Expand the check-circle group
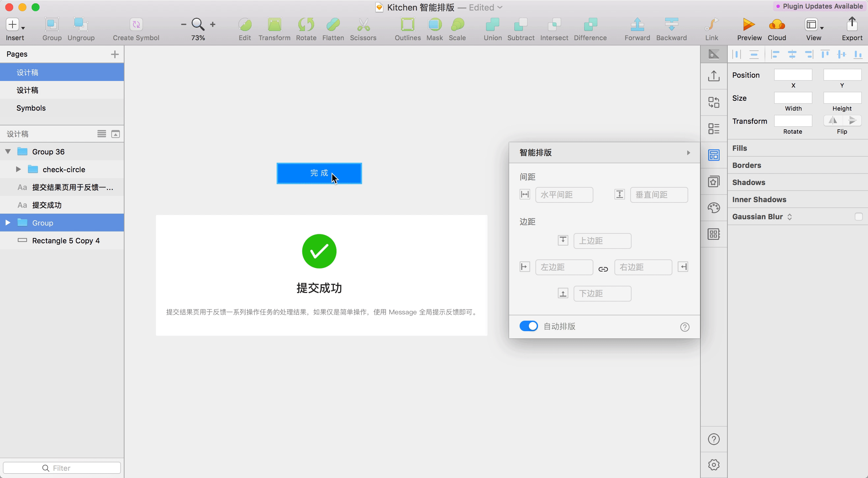 pyautogui.click(x=18, y=170)
